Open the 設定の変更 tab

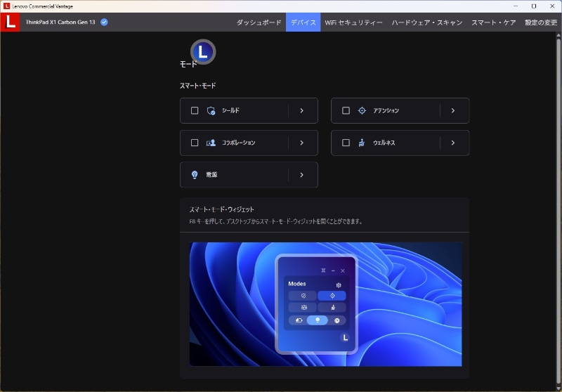coord(541,22)
